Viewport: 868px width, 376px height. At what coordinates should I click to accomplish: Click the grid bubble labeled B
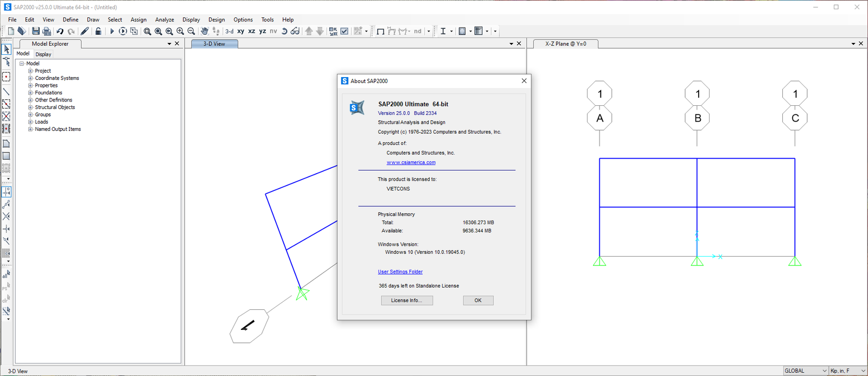tap(698, 118)
